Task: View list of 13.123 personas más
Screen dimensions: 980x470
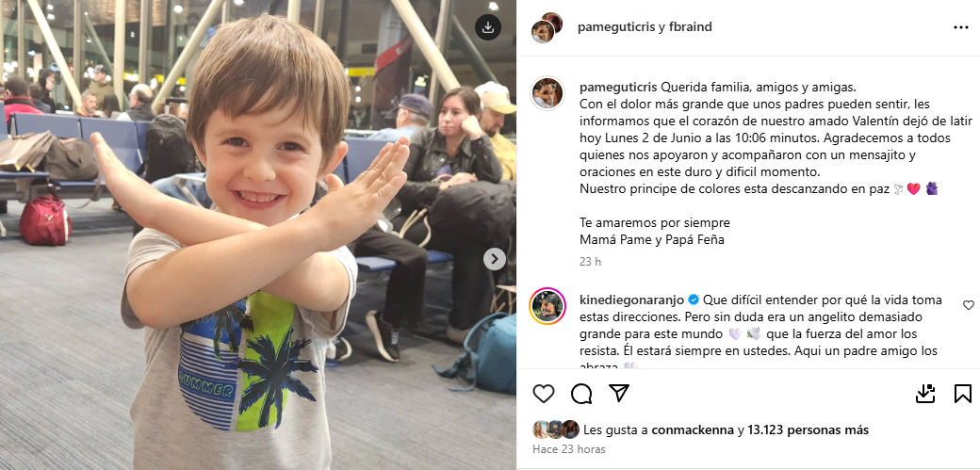Action: [x=808, y=430]
